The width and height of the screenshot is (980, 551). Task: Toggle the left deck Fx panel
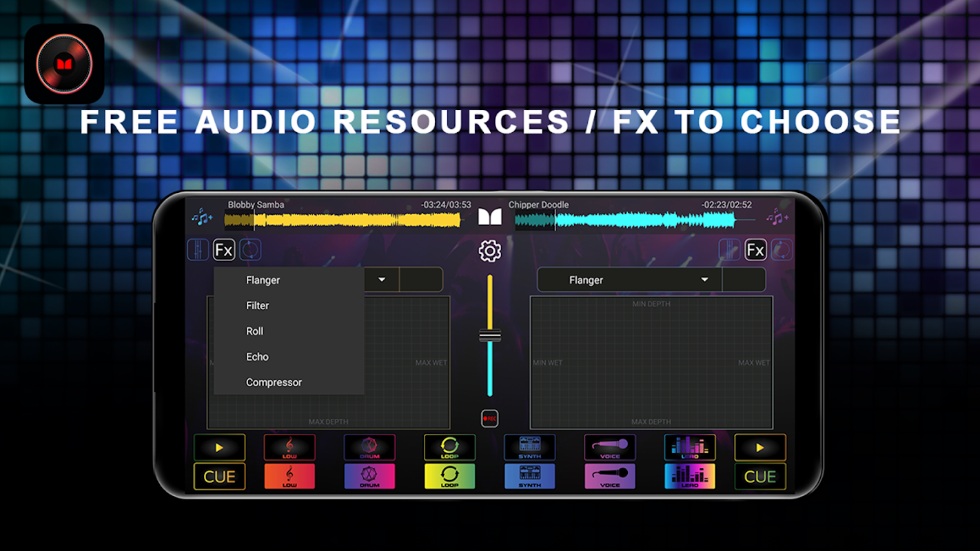224,250
